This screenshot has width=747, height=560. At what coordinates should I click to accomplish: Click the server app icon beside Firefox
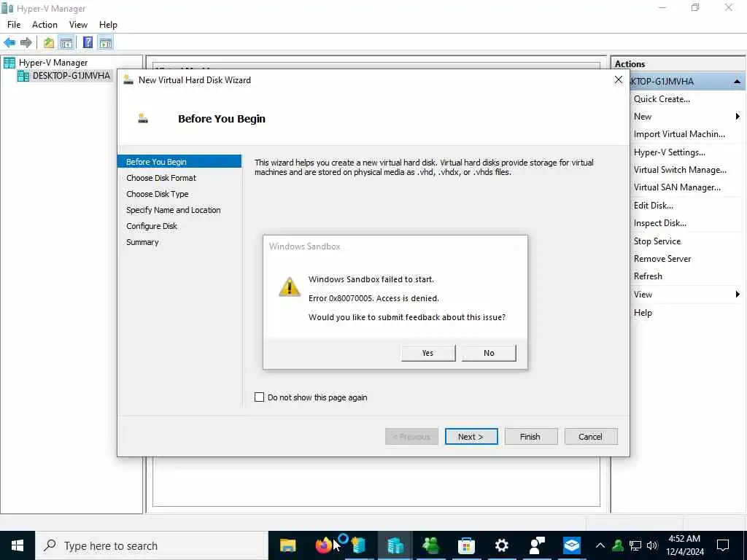click(358, 545)
